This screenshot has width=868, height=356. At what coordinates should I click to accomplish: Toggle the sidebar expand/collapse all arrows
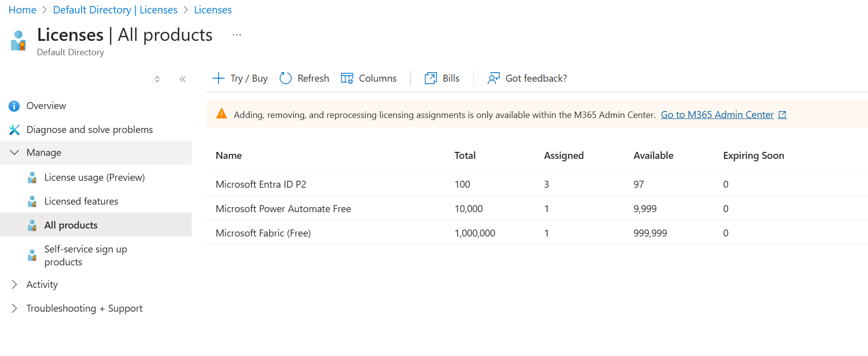[157, 79]
